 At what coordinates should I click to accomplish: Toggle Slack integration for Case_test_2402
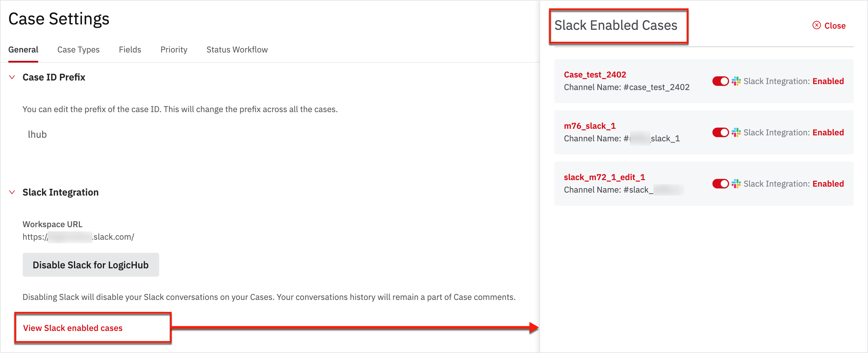point(720,81)
